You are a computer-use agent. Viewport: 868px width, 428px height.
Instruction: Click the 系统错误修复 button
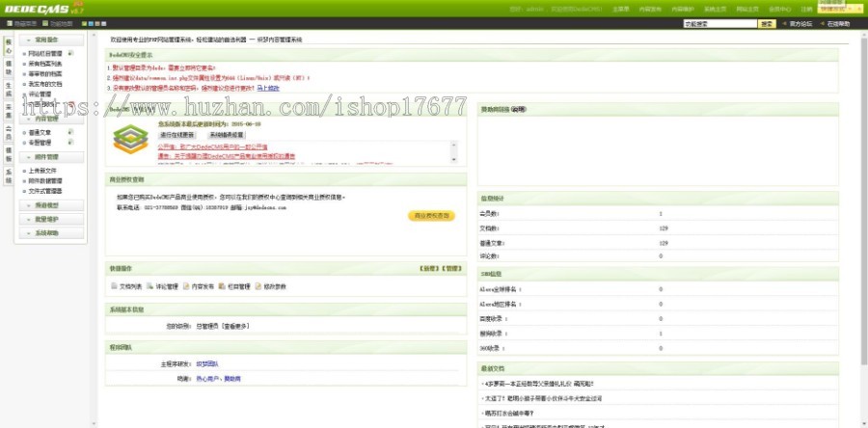tap(226, 134)
